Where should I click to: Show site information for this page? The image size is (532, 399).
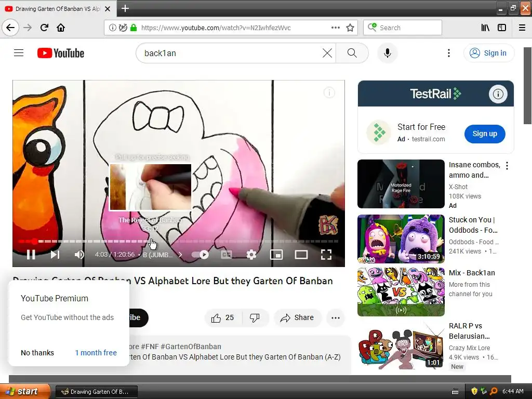[x=112, y=28]
